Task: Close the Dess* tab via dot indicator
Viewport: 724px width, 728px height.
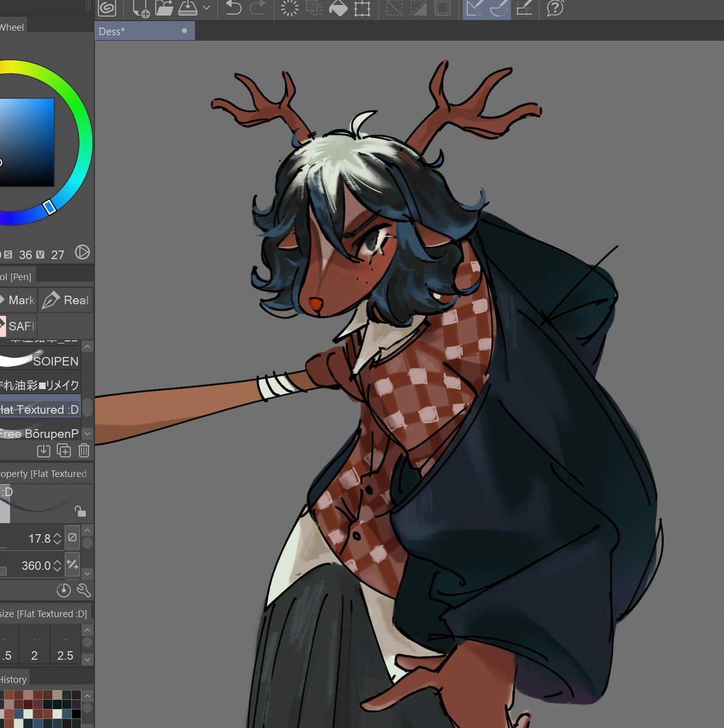Action: 184,30
